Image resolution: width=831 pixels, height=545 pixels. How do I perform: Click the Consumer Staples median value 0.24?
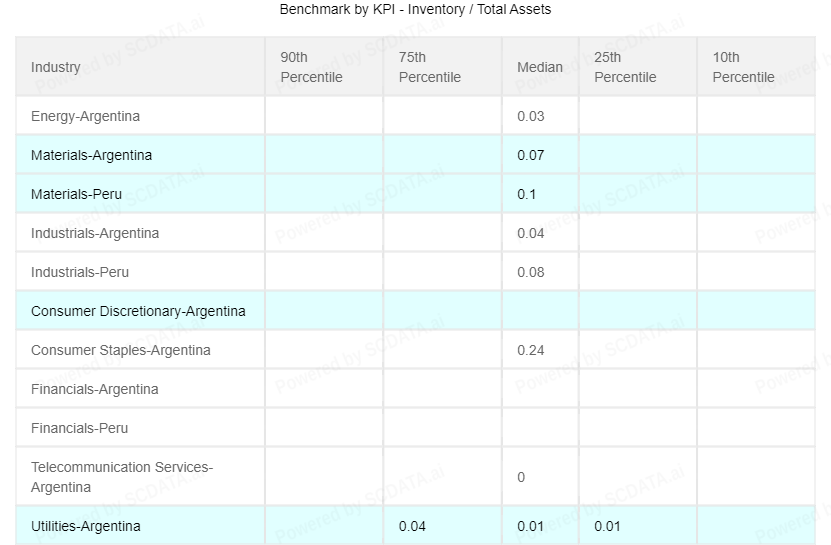[x=531, y=350]
